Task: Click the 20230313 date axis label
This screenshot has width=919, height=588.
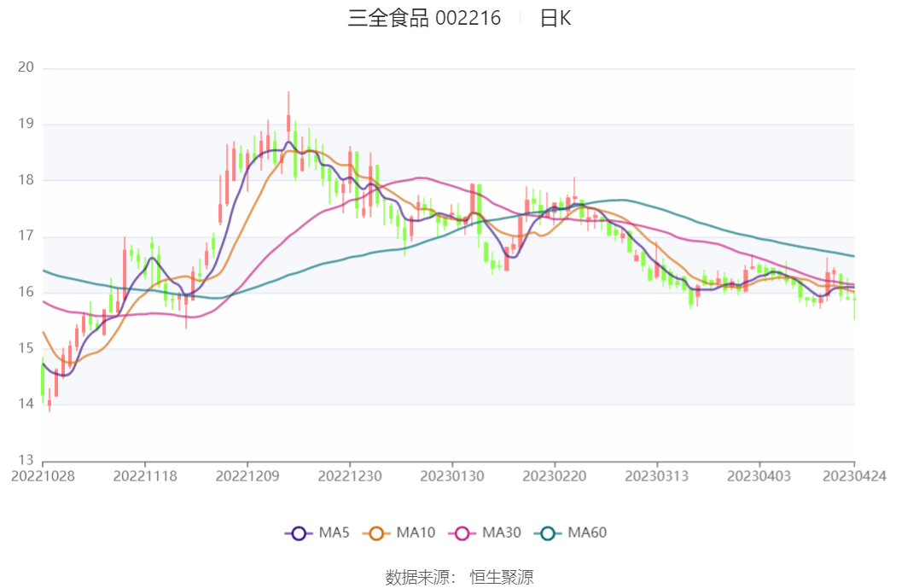Action: (656, 476)
